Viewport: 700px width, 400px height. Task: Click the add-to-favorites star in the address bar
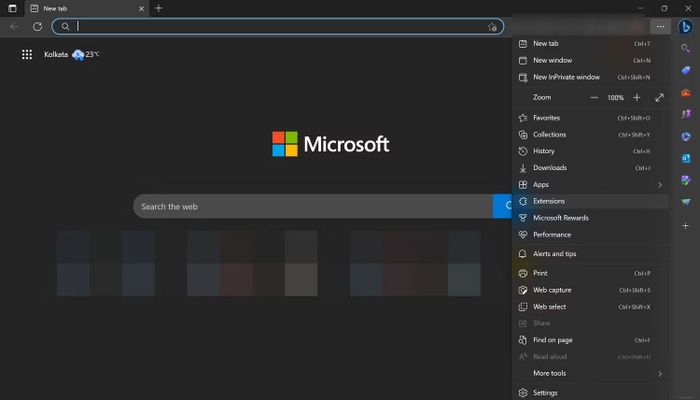tap(492, 27)
